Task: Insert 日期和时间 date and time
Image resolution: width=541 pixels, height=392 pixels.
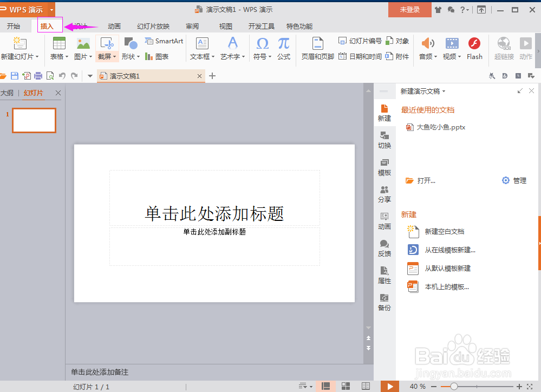Action: coord(360,57)
